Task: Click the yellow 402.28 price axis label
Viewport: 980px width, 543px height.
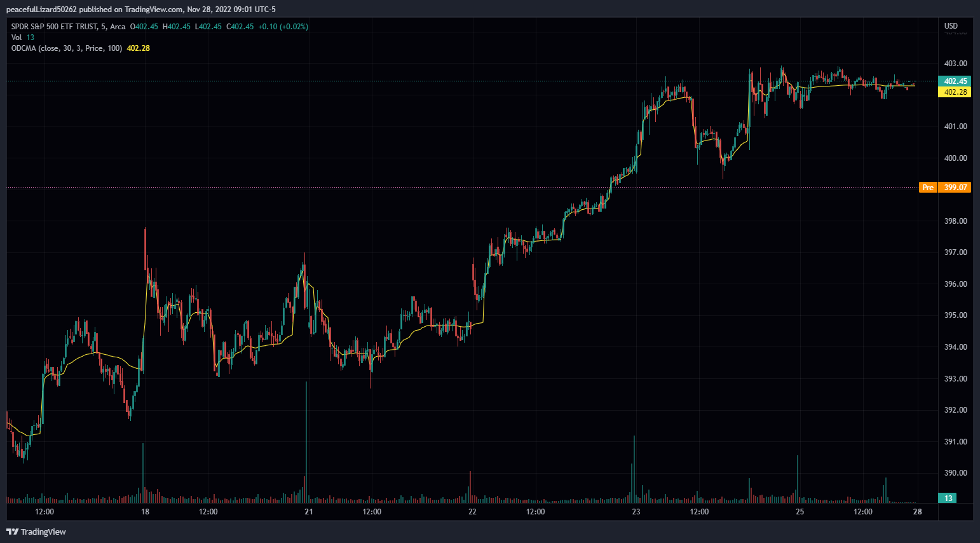Action: point(955,92)
